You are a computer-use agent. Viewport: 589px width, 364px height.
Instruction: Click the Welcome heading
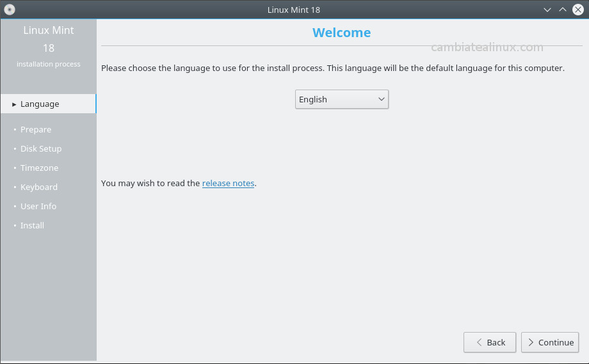[341, 33]
